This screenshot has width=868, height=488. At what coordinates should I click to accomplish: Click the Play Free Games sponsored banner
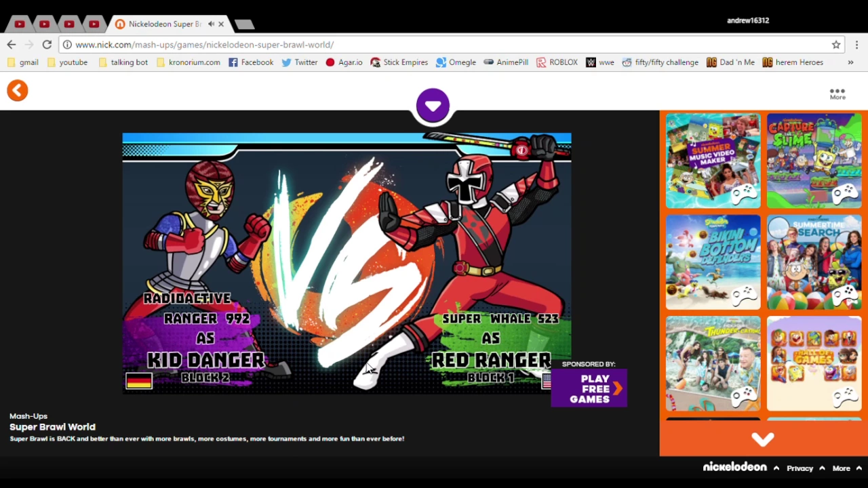pos(589,388)
